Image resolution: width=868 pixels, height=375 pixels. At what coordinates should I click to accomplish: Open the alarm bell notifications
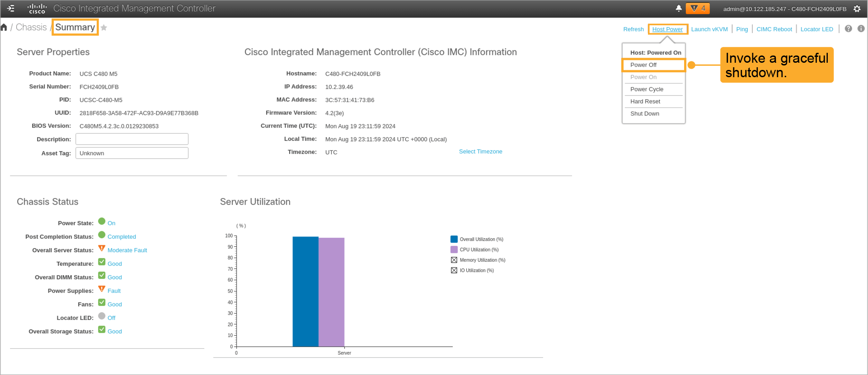679,8
